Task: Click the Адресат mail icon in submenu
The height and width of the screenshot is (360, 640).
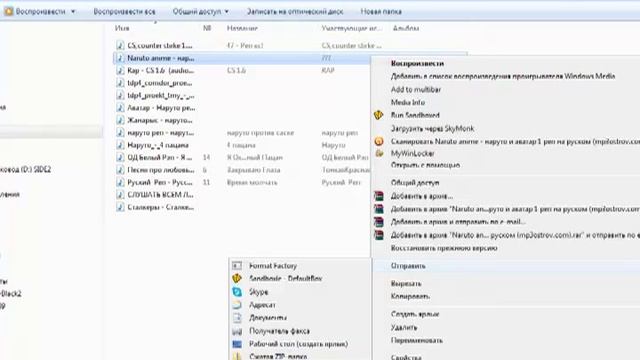Action: pos(237,304)
